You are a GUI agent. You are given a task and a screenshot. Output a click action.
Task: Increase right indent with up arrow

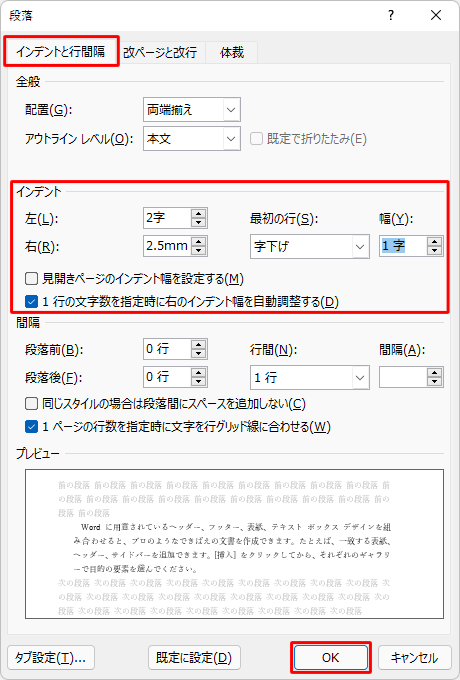coord(199,242)
